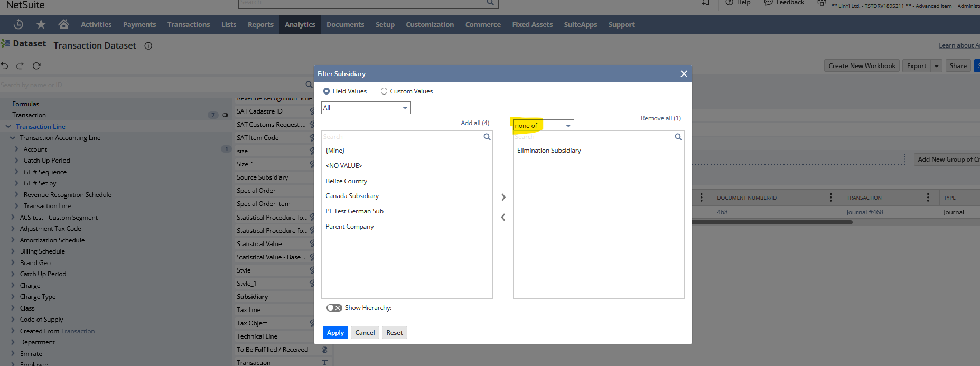The image size is (980, 366).
Task: Open the Shortcuts star icon
Action: point(41,24)
